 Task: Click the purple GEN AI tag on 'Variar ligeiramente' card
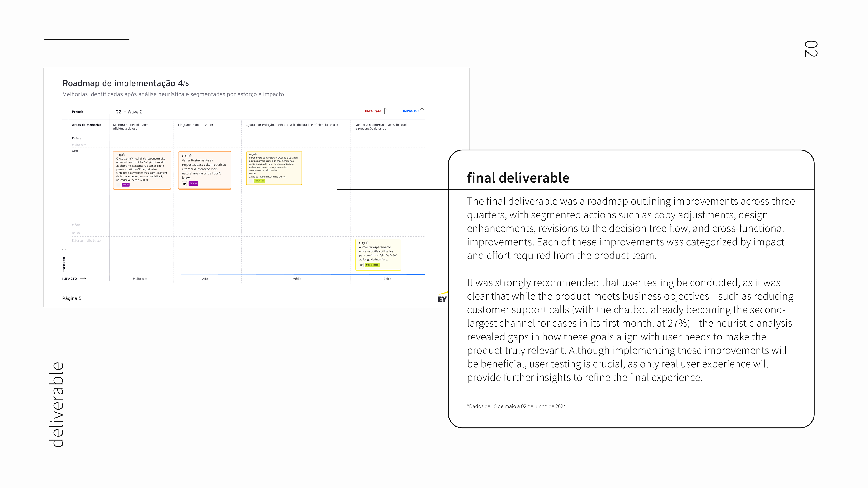193,183
